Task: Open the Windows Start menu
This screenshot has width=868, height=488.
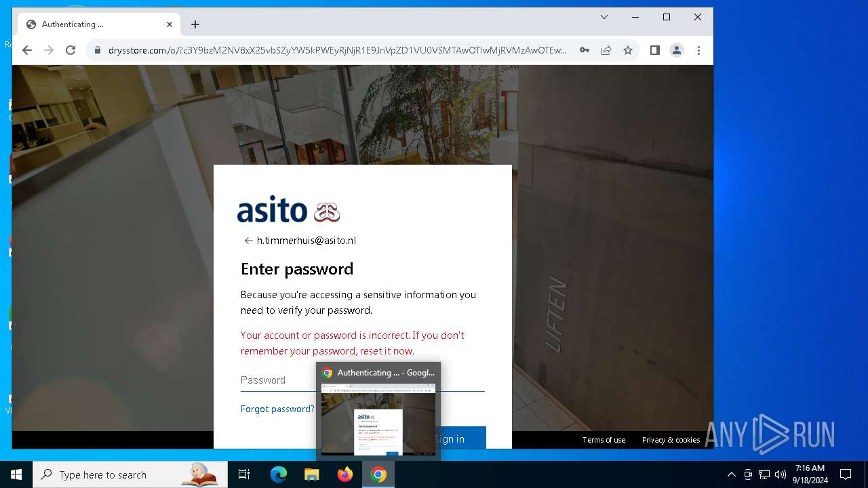Action: click(x=16, y=474)
